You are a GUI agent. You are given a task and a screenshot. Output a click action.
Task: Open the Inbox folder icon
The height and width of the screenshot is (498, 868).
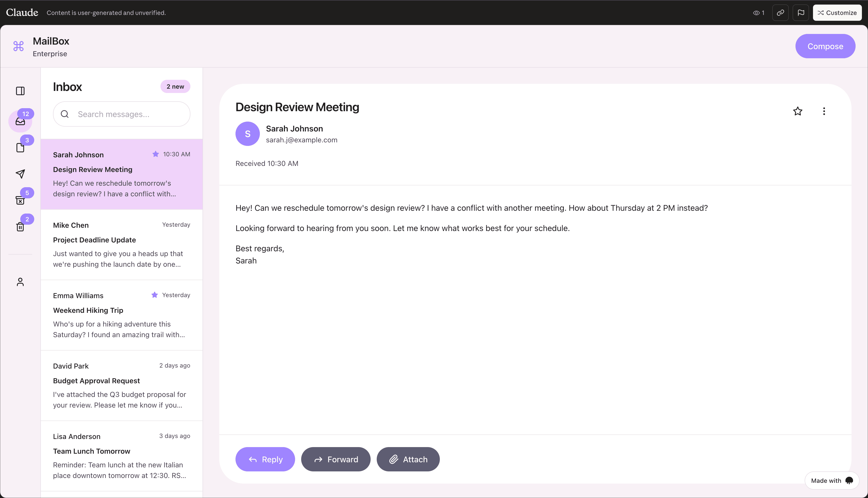point(20,121)
